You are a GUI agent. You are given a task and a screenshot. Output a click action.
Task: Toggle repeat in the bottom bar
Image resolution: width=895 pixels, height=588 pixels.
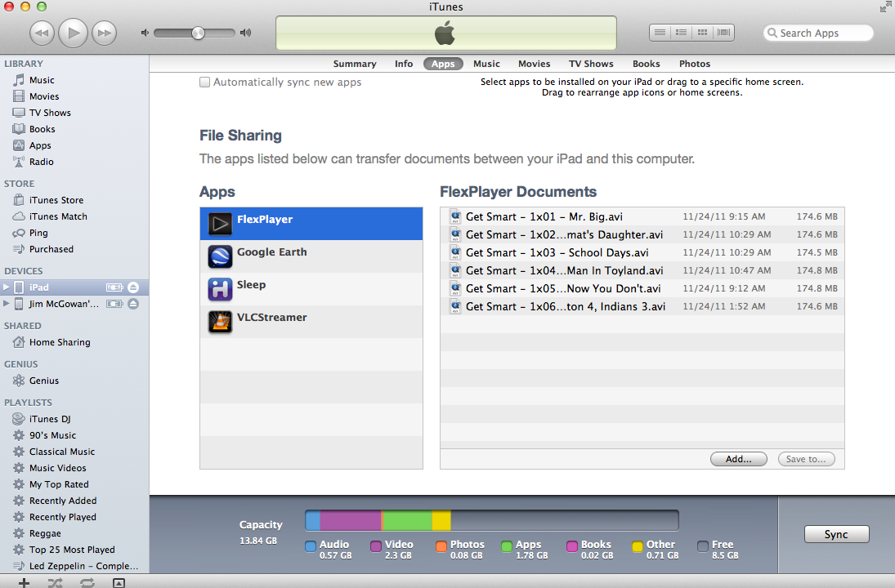pos(87,582)
